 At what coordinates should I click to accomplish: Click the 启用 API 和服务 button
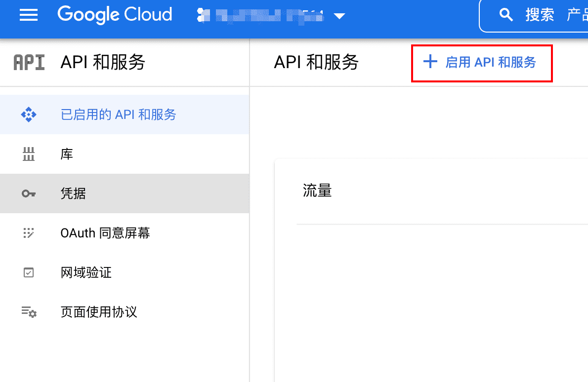pos(482,62)
